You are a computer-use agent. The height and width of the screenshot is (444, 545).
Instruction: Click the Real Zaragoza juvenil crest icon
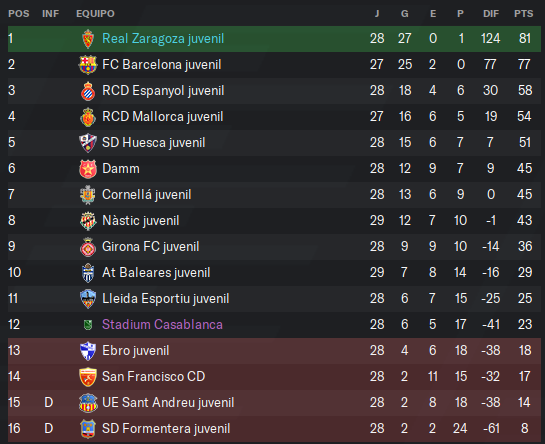[88, 39]
